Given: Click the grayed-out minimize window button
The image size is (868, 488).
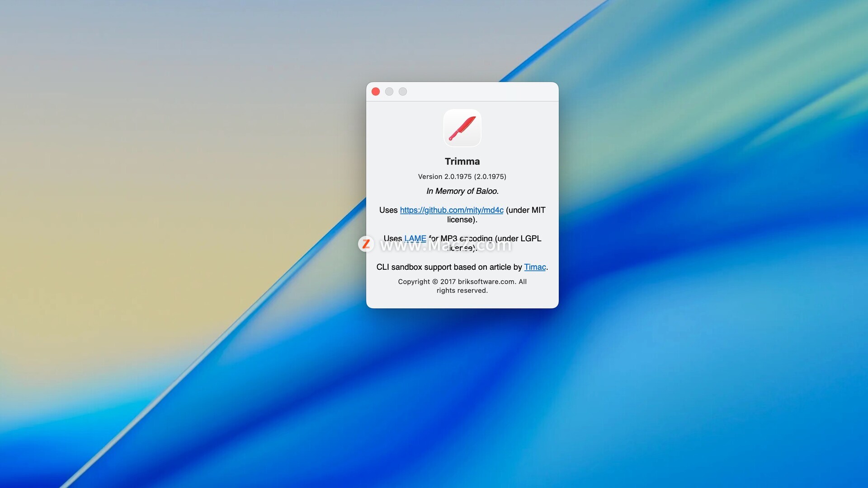Looking at the screenshot, I should (x=389, y=92).
